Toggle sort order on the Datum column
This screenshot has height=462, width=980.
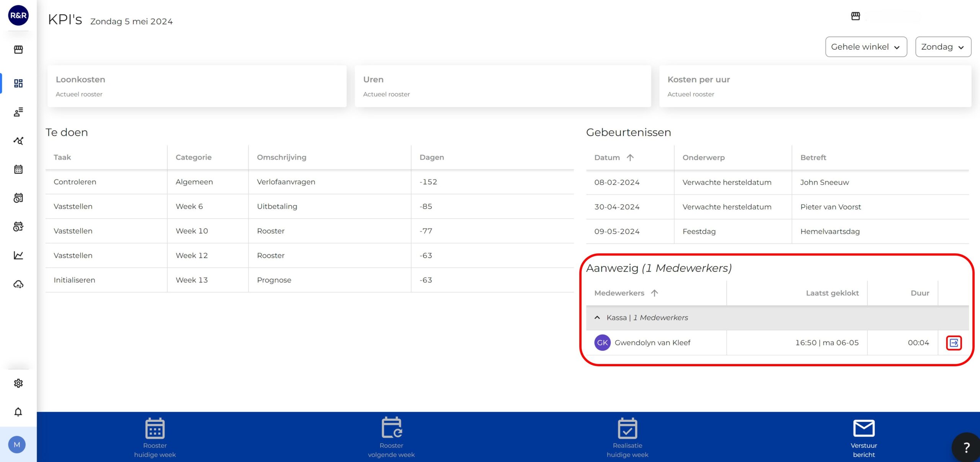tap(630, 157)
